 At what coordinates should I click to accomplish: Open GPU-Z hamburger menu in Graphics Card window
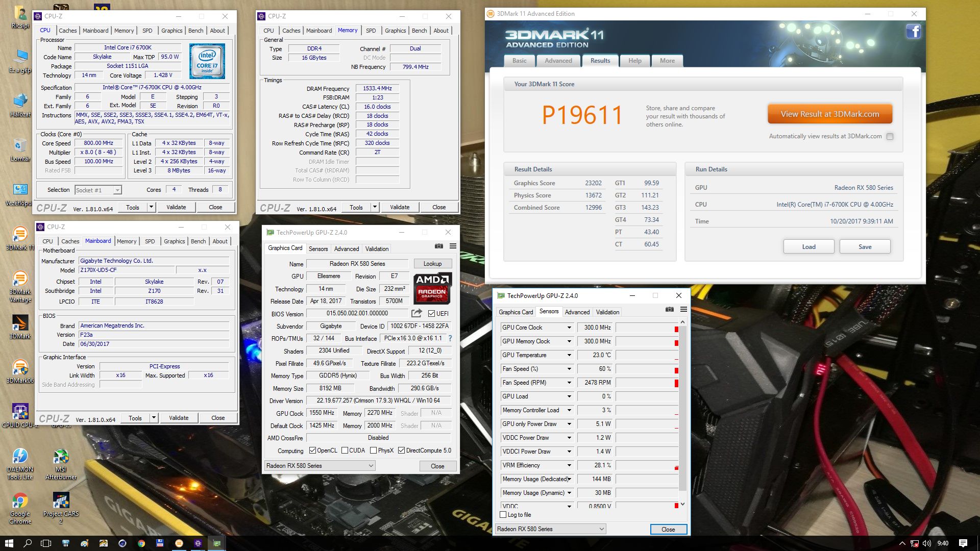pyautogui.click(x=453, y=246)
